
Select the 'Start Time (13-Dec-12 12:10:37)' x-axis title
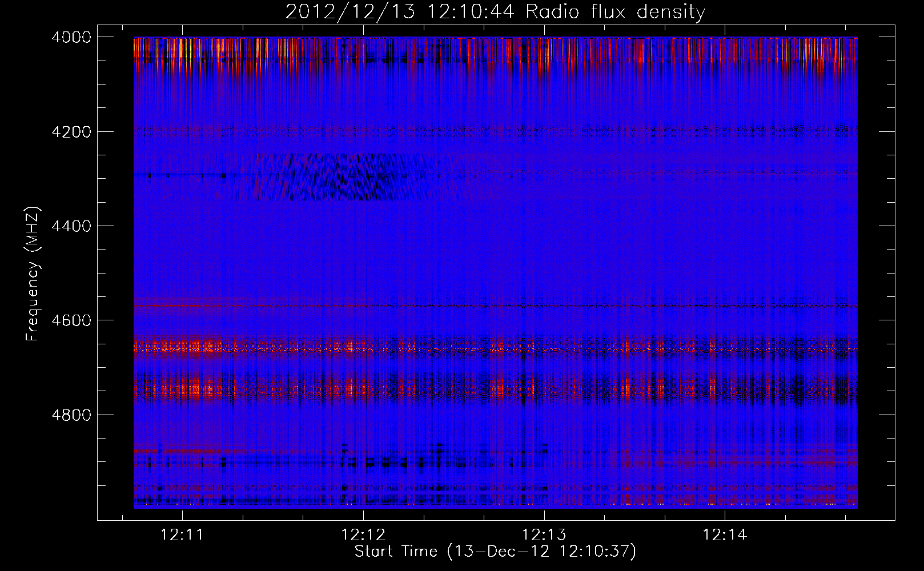click(x=495, y=552)
